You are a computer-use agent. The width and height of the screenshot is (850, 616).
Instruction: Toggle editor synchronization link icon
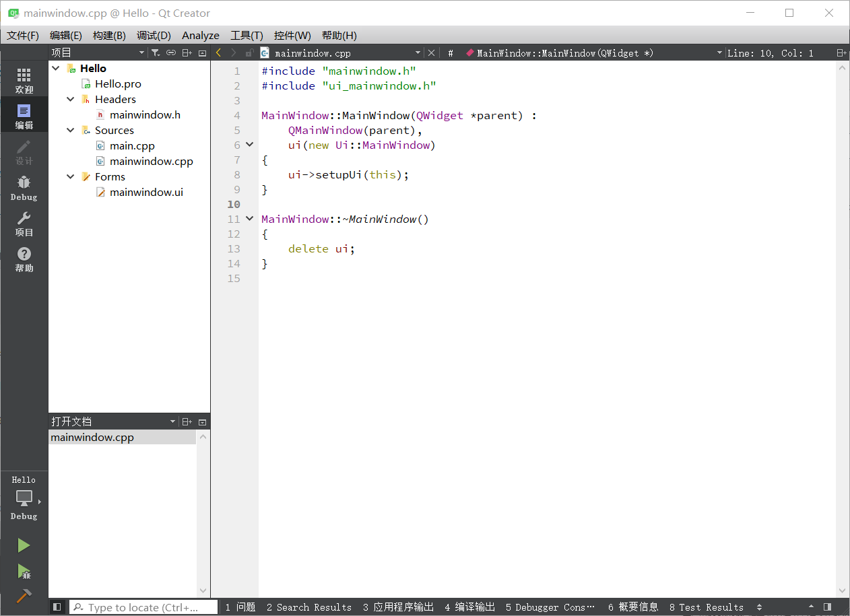pos(171,53)
